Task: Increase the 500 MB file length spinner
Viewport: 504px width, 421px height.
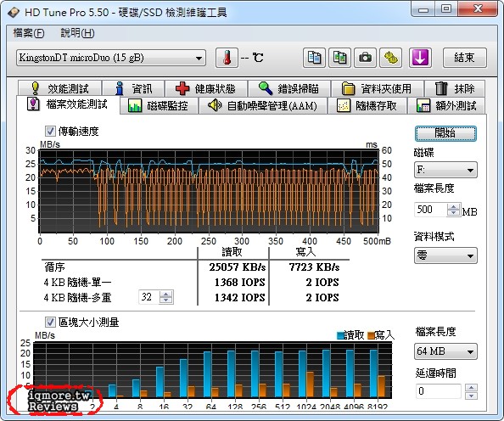Action: pyautogui.click(x=454, y=207)
